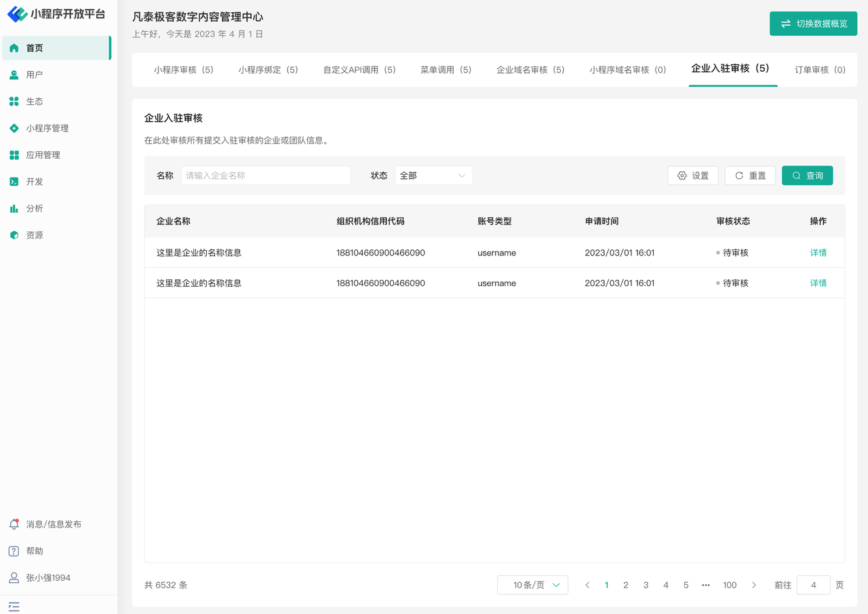Go to next page with right chevron

click(x=753, y=585)
